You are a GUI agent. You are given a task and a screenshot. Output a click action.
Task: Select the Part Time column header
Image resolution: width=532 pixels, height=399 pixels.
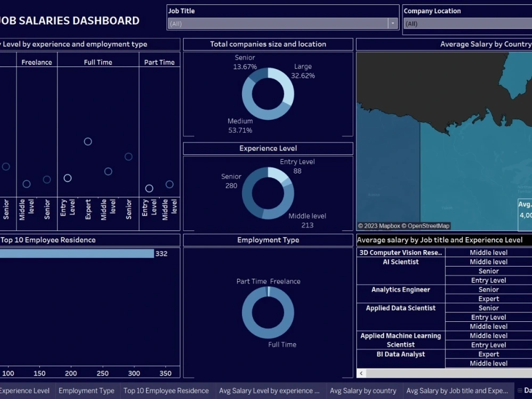(159, 62)
